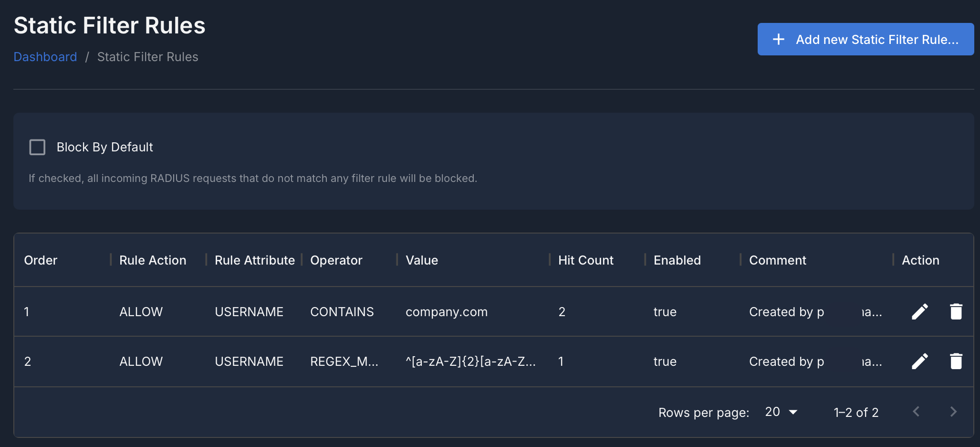Click the Rule Action column header
The height and width of the screenshot is (447, 980).
coord(153,260)
